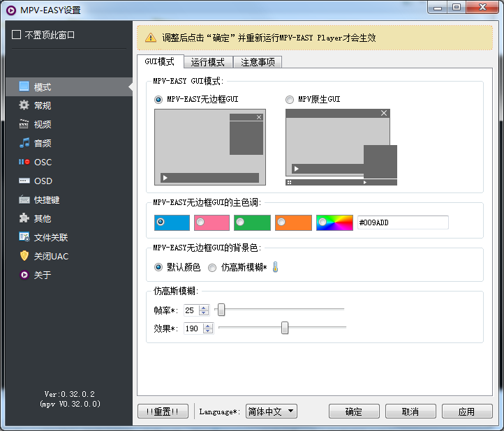Click the 确定 button
The width and height of the screenshot is (504, 431).
tap(354, 411)
